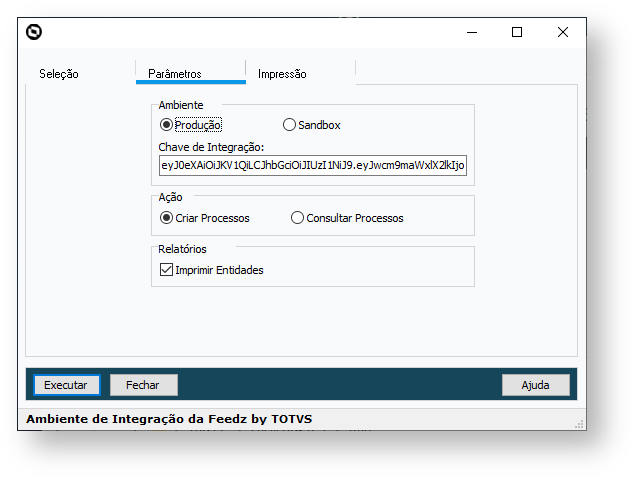The image size is (635, 479).
Task: Click the Chave de Integração label
Action: tap(211, 147)
